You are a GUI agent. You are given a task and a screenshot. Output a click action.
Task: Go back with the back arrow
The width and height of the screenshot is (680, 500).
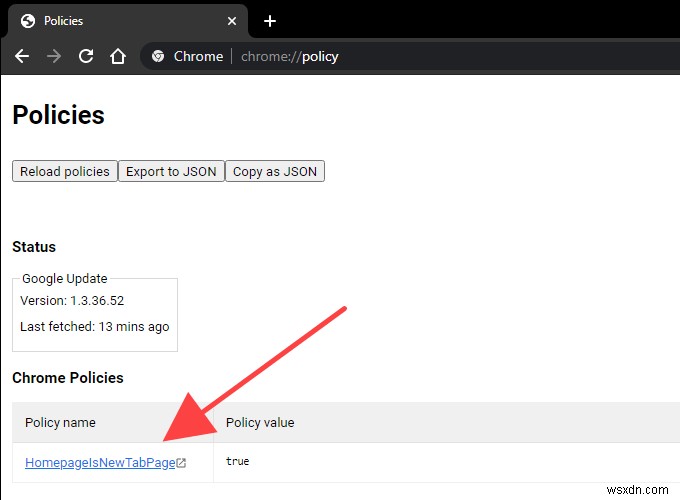click(22, 56)
